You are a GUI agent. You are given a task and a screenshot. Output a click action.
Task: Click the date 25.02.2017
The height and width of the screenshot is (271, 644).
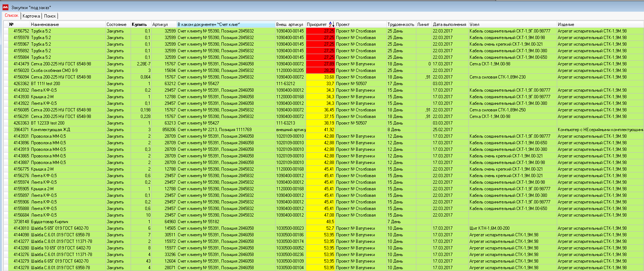[443, 130]
